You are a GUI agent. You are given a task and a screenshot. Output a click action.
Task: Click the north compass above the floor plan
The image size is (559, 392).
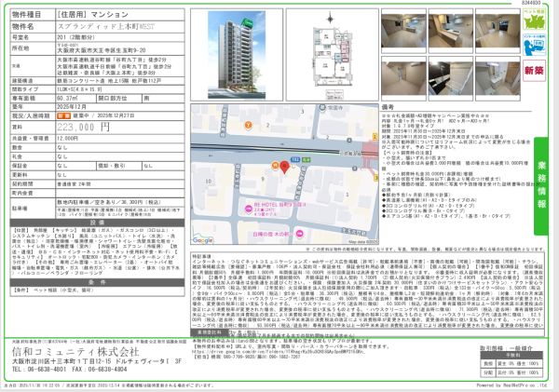[x=330, y=18]
